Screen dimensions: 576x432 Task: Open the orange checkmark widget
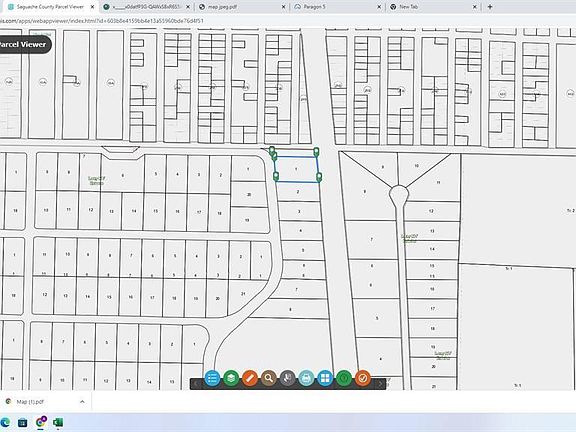363,378
